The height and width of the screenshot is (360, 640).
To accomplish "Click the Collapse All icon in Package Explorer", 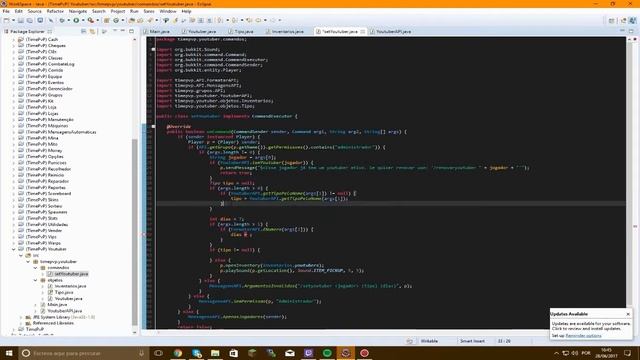I will point(84,31).
